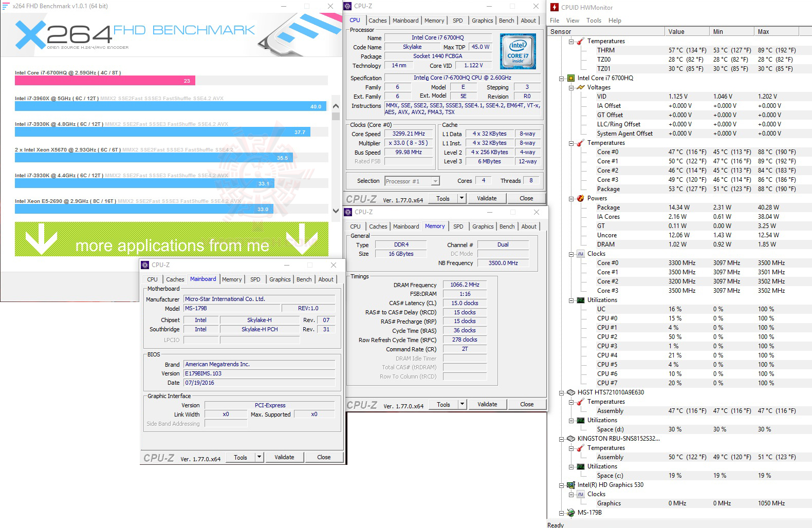The width and height of the screenshot is (812, 528).
Task: Click the CPU-Z title icon in the Mainboard window
Action: pos(145,265)
